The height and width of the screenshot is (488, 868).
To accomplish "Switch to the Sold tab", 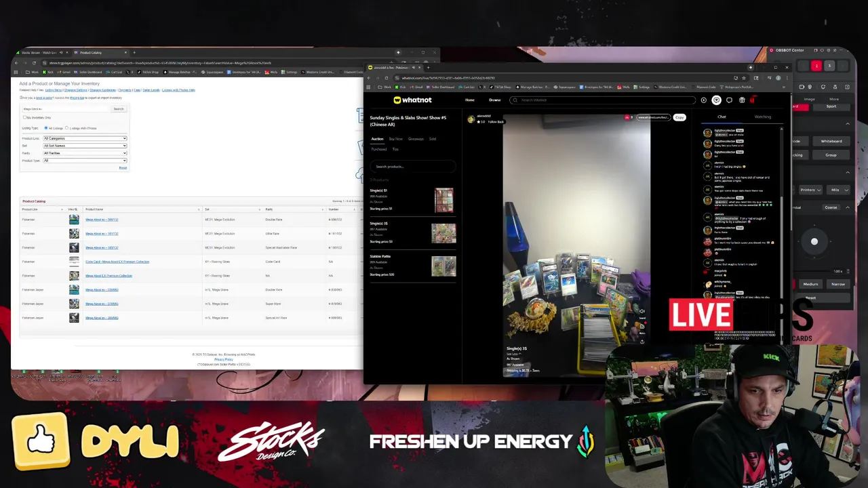I will (x=433, y=139).
